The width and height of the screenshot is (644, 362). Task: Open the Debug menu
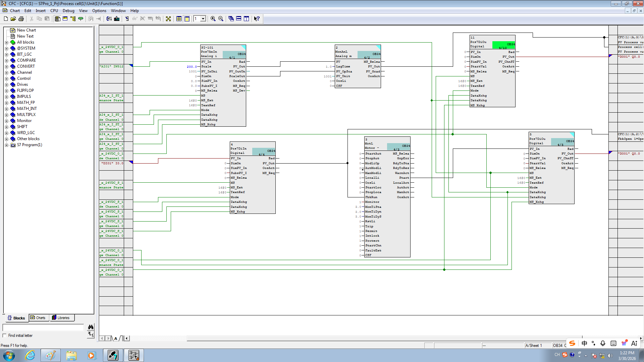68,11
